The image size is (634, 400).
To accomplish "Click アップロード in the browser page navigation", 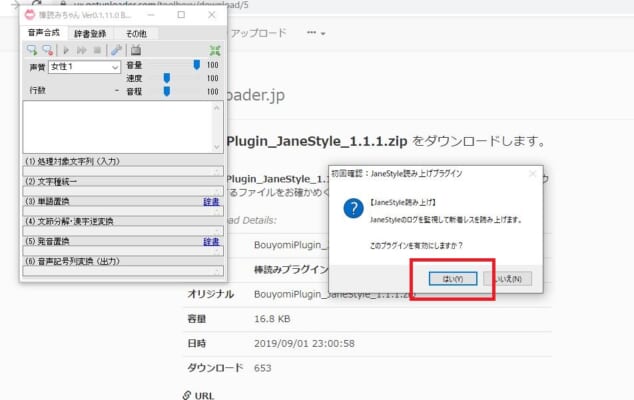I will [259, 33].
